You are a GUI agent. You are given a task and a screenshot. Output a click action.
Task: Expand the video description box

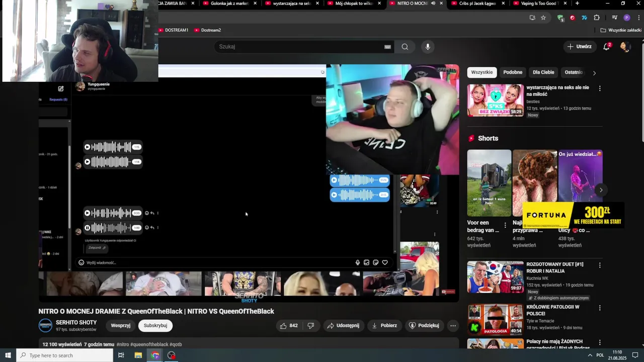(249, 344)
